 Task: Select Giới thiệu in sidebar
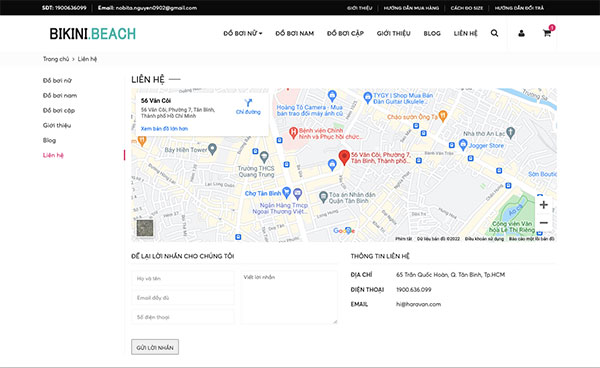57,125
